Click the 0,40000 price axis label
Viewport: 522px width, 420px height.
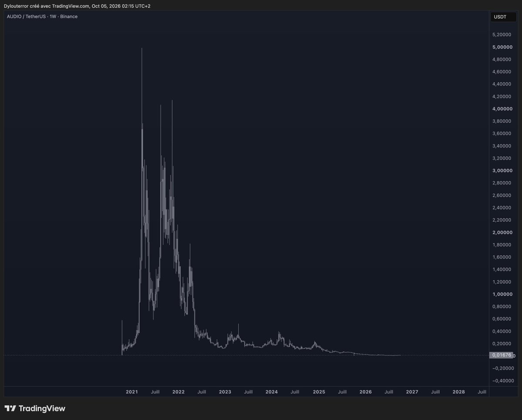tap(502, 331)
